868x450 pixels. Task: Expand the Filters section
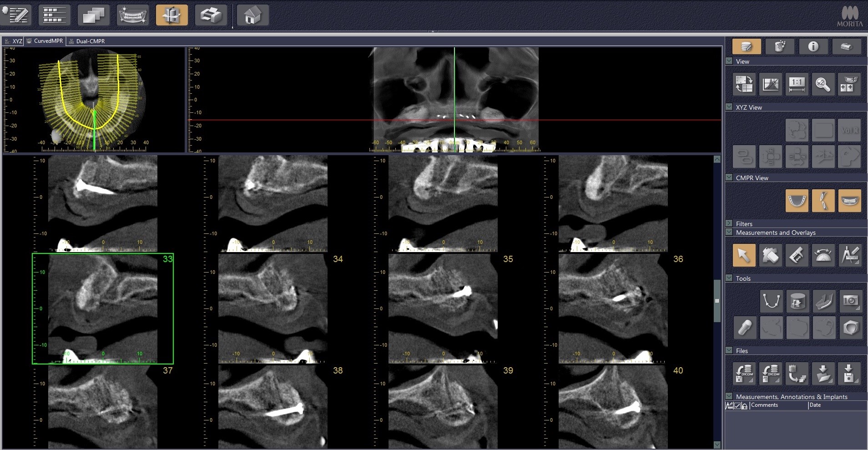tap(729, 223)
